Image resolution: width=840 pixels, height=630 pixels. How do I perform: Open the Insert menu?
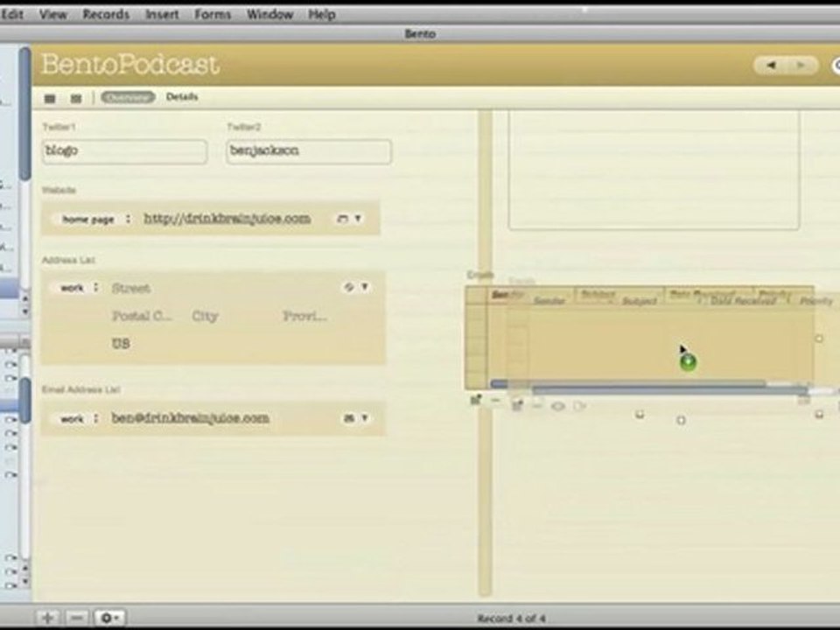point(162,15)
